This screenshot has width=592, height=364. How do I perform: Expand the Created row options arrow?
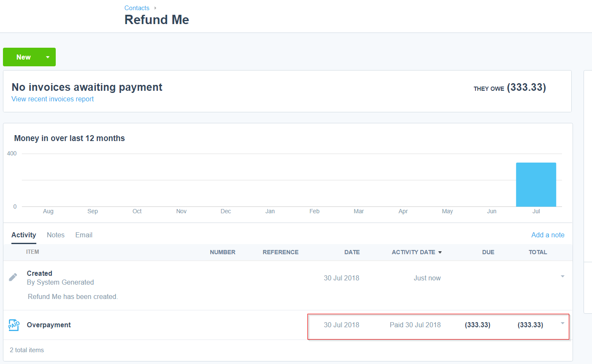562,277
